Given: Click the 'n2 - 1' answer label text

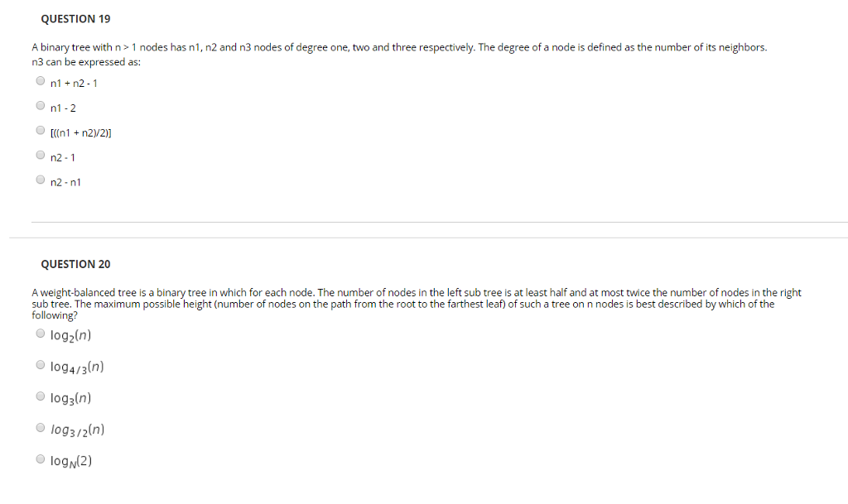Looking at the screenshot, I should coord(63,158).
